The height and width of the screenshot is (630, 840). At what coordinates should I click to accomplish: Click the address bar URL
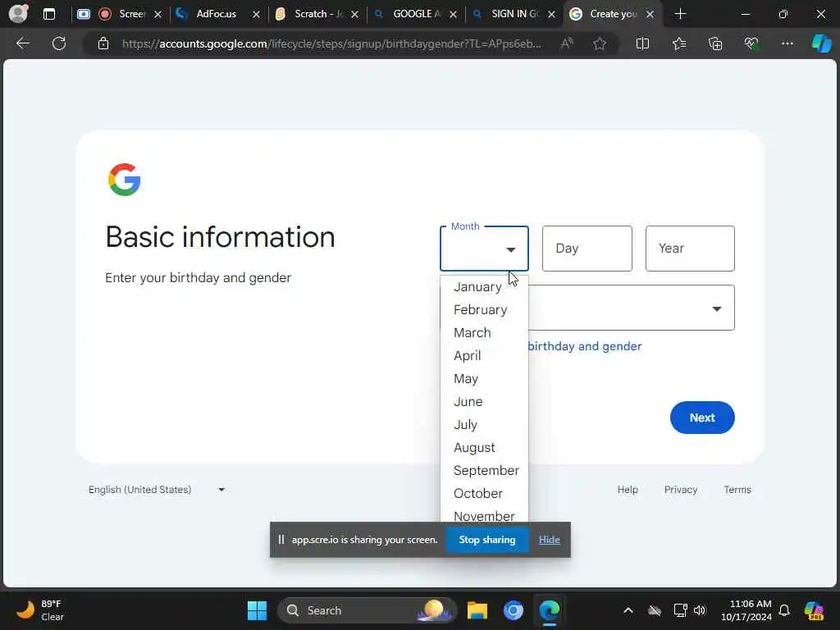click(x=331, y=43)
